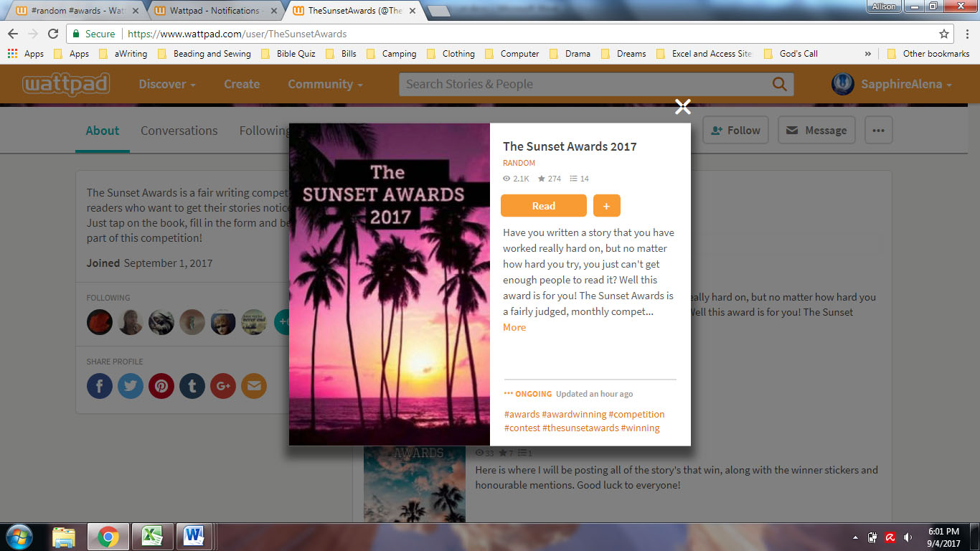Click the RANDOM category label

pyautogui.click(x=519, y=163)
